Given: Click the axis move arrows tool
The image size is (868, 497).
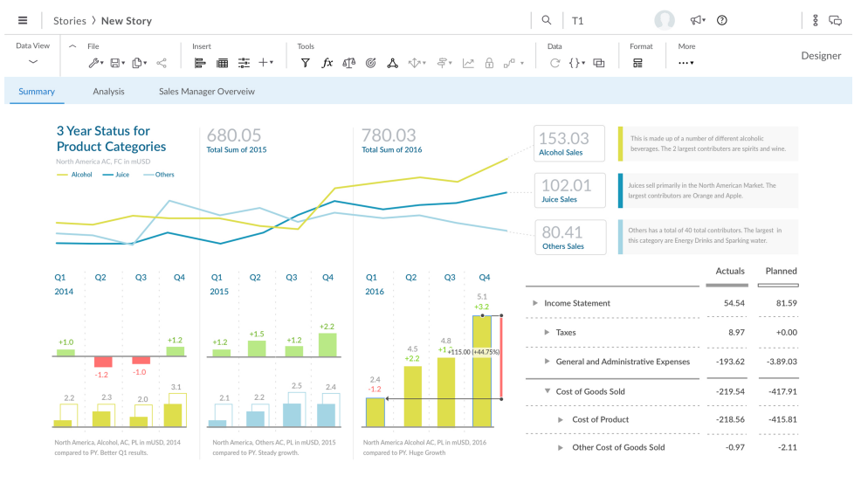Looking at the screenshot, I should click(417, 63).
